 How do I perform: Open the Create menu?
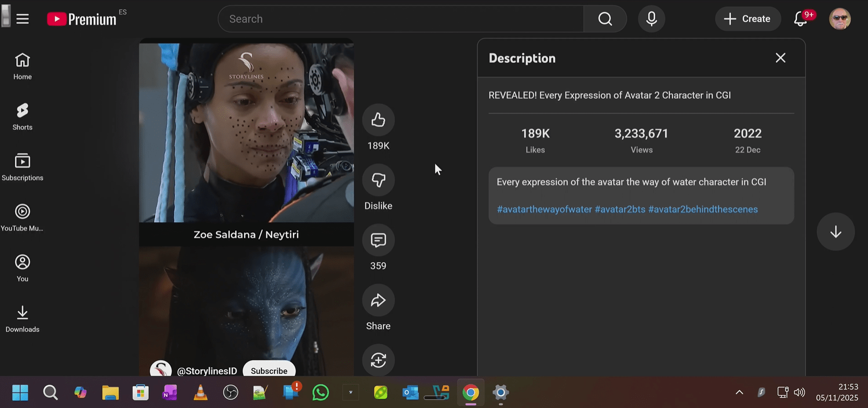(747, 19)
